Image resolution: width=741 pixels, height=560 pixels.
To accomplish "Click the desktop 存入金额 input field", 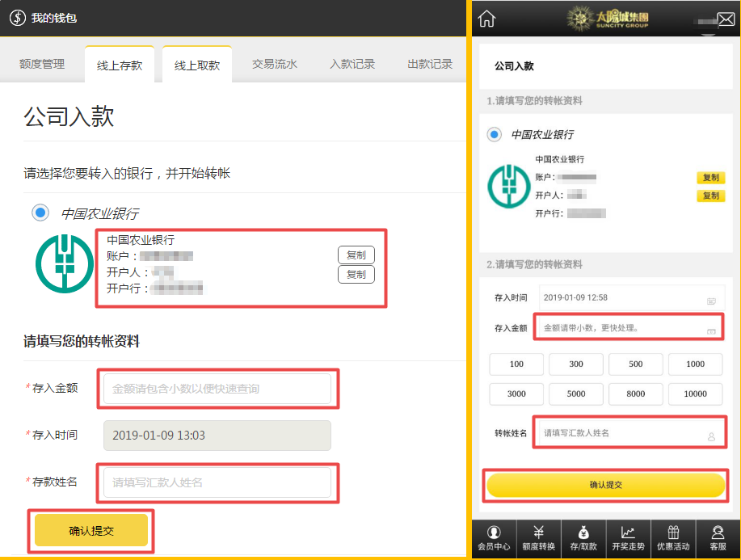I will pyautogui.click(x=217, y=389).
